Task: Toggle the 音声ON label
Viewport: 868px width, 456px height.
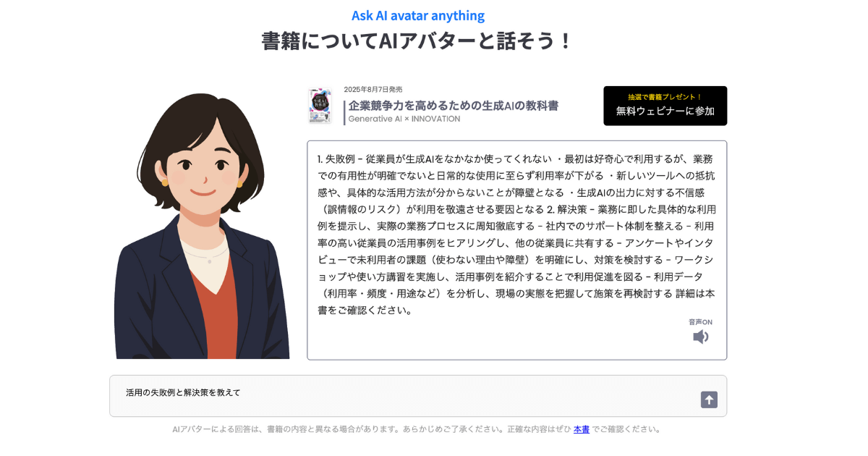Action: click(700, 322)
